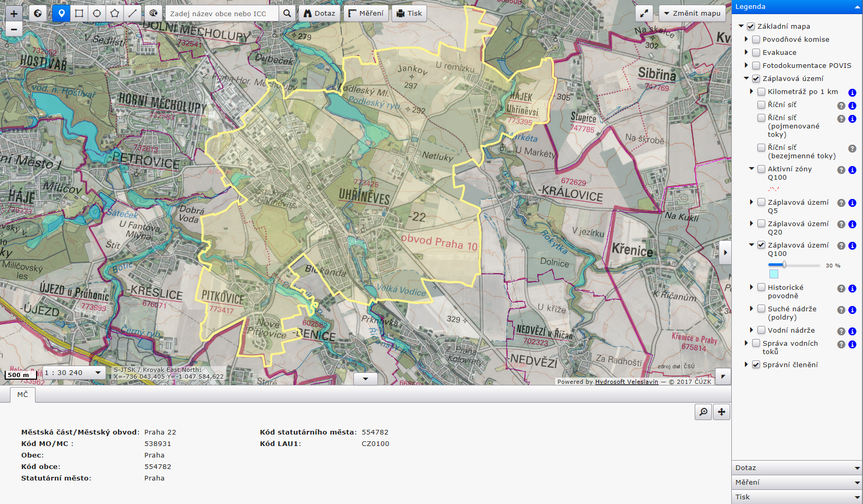This screenshot has height=504, width=863.
Task: Uncheck Záplavová území group
Action: click(x=756, y=78)
